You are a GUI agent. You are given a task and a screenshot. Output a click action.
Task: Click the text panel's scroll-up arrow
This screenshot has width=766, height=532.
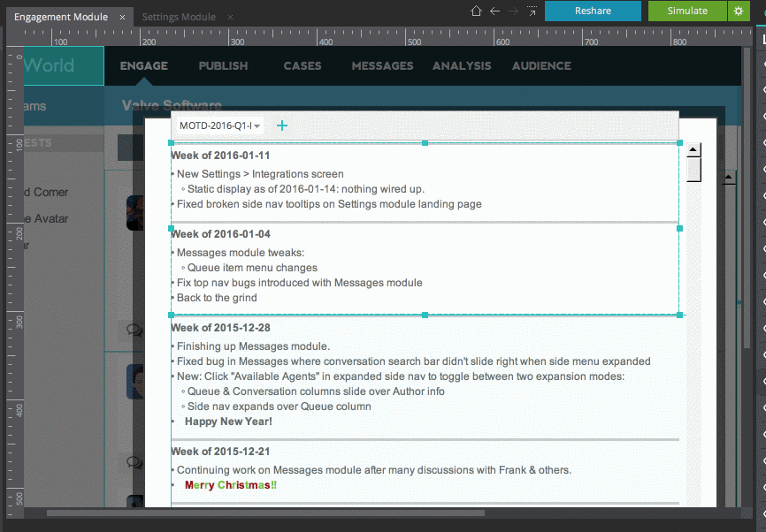click(x=693, y=150)
